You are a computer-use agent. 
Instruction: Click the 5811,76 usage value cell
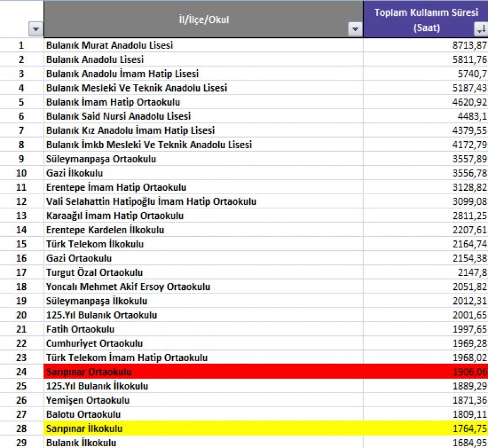[426, 60]
